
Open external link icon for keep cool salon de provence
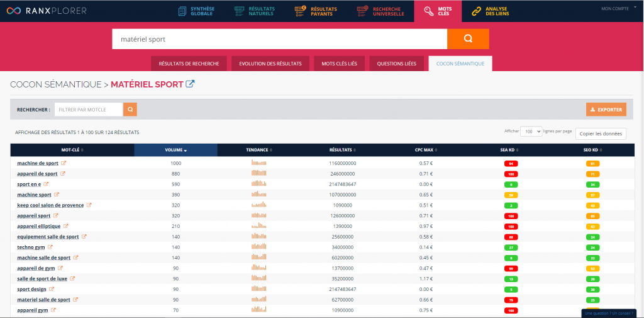click(89, 205)
